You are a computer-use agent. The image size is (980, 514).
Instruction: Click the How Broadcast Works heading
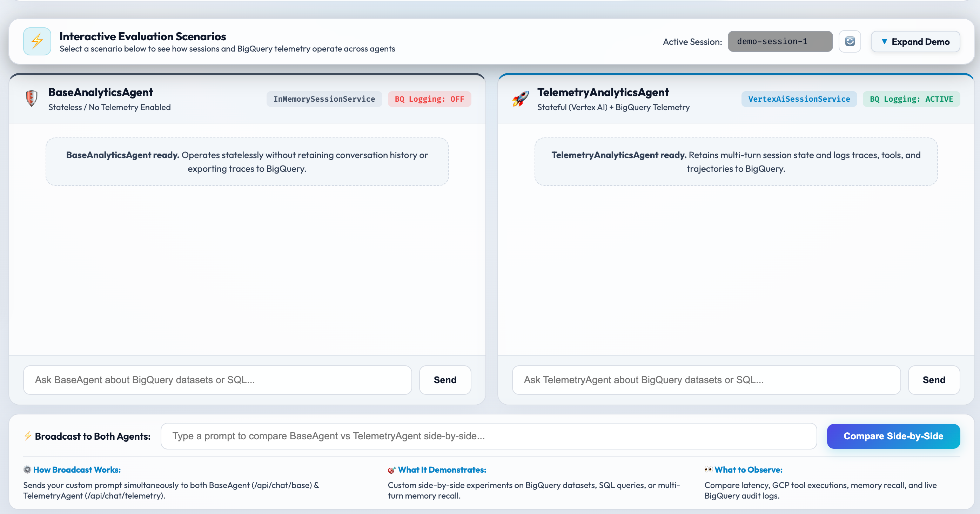[x=77, y=469]
